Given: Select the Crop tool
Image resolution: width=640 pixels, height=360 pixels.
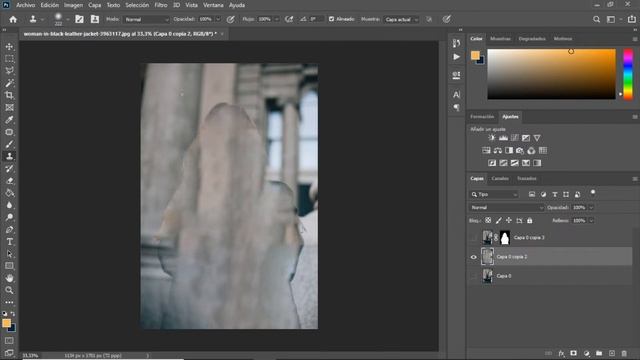Looking at the screenshot, I should [x=9, y=96].
